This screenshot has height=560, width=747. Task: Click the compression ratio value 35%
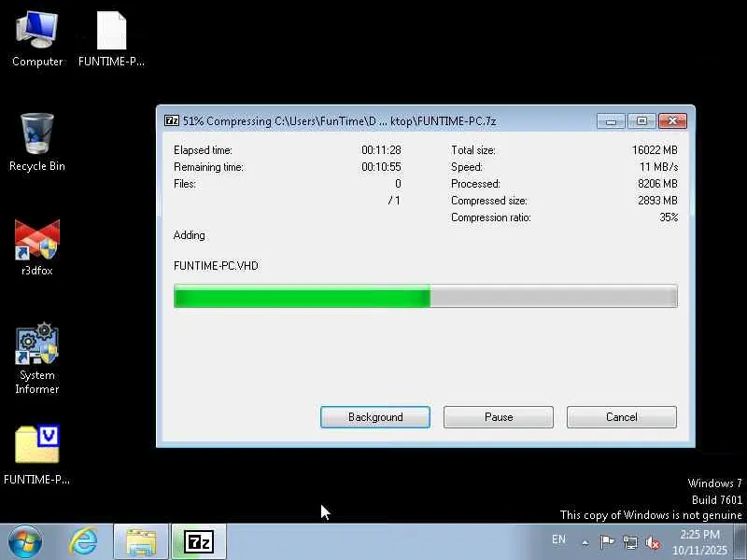point(669,217)
